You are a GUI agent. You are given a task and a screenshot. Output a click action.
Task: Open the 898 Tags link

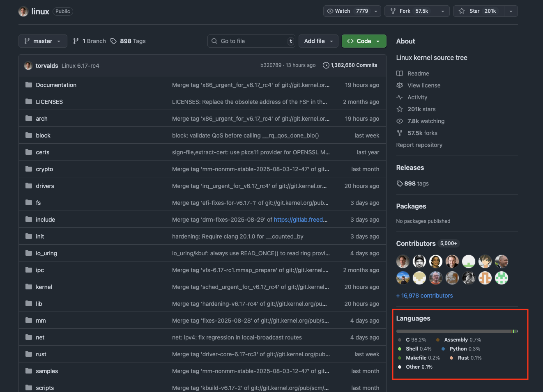coord(128,41)
